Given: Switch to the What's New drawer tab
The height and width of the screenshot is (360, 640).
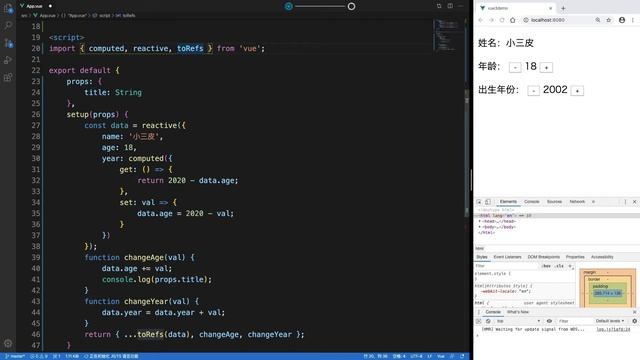Looking at the screenshot, I should tap(518, 312).
